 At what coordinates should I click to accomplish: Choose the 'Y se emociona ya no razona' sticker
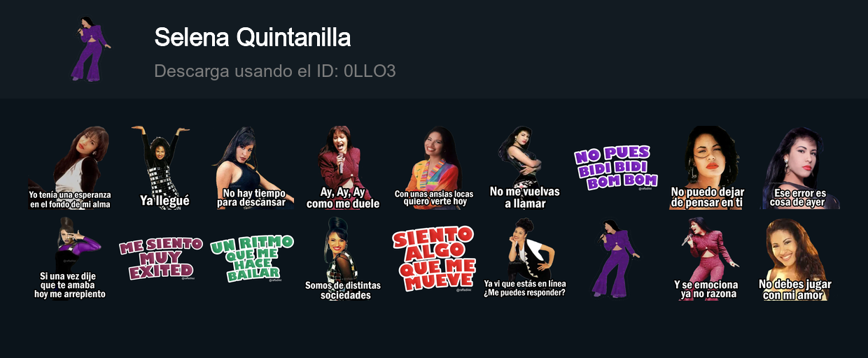tap(707, 259)
